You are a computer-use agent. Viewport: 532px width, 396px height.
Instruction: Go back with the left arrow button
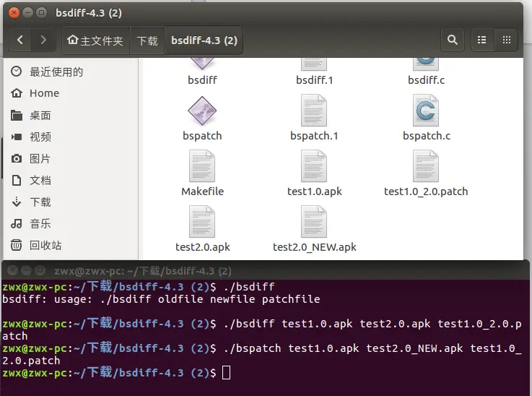tap(20, 40)
